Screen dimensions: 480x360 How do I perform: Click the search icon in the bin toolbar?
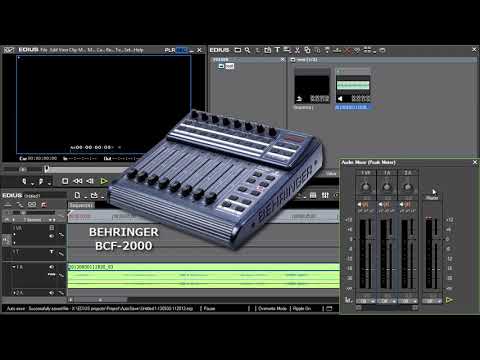(x=247, y=50)
